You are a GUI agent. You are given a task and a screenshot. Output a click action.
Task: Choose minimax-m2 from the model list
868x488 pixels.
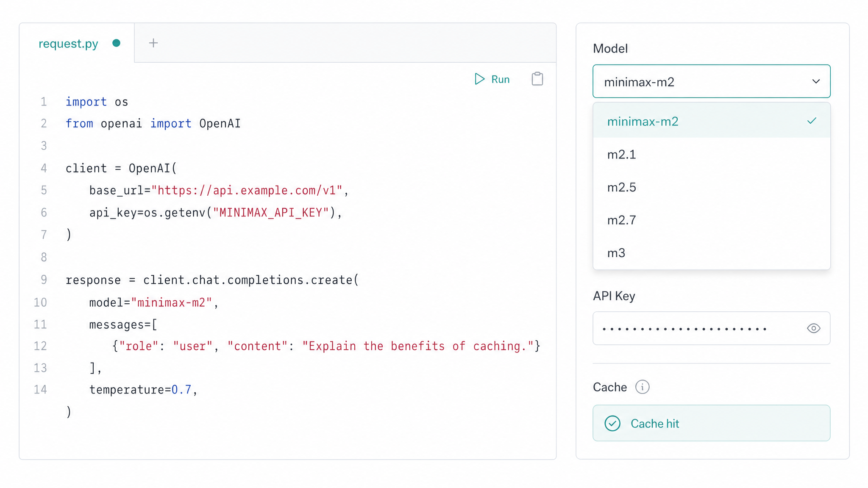pos(711,121)
